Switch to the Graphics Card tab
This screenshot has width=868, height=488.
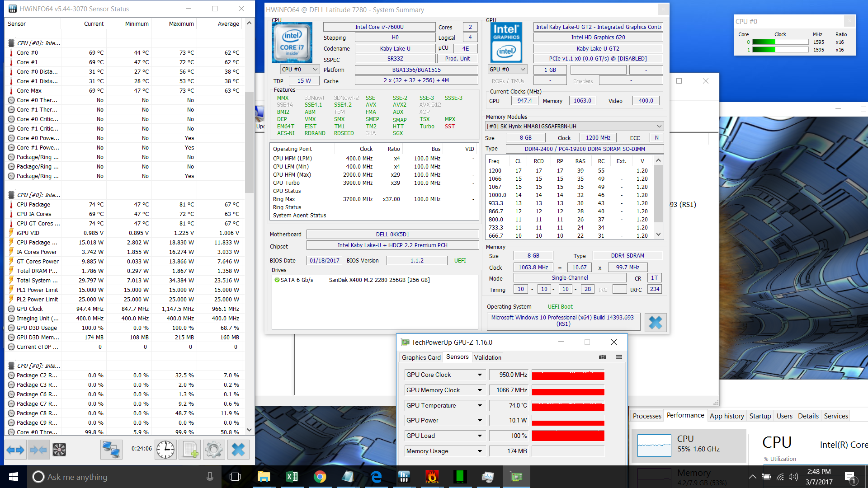[421, 357]
